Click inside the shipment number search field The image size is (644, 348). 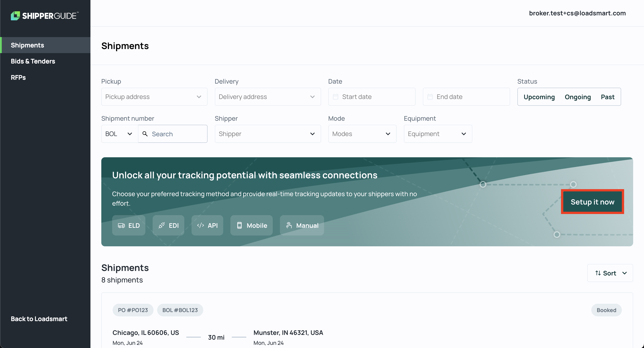point(175,134)
